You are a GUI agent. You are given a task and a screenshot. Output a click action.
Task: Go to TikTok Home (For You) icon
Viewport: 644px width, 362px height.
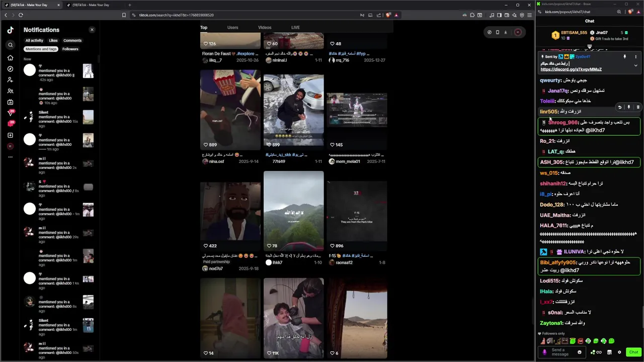pyautogui.click(x=10, y=58)
